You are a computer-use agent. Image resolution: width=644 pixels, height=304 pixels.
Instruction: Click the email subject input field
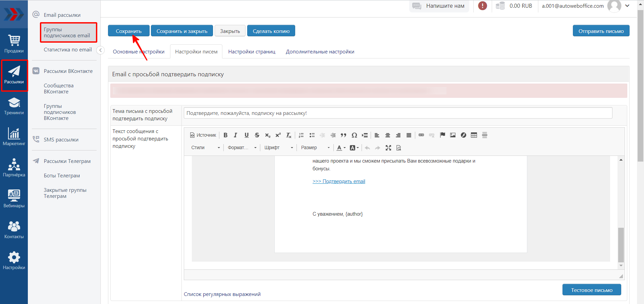[398, 113]
